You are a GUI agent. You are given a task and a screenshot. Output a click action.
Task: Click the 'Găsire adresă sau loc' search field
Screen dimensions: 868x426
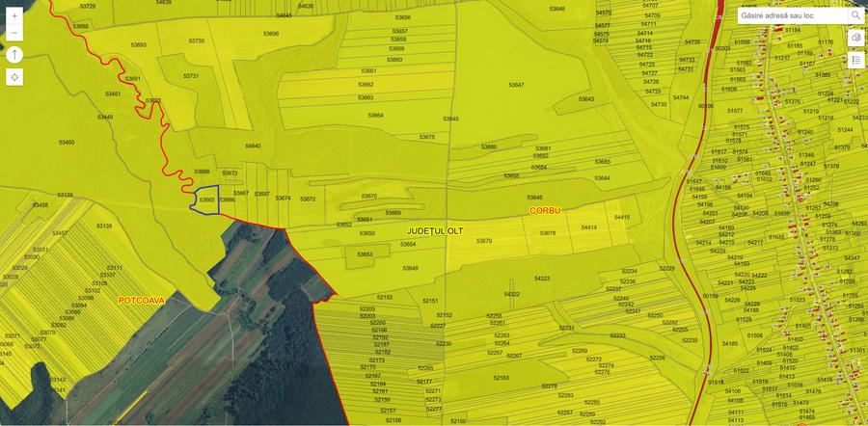pyautogui.click(x=793, y=15)
